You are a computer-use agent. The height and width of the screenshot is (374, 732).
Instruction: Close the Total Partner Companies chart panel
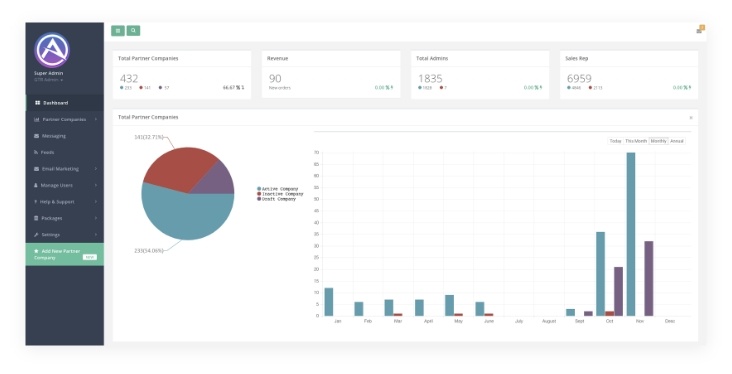691,118
